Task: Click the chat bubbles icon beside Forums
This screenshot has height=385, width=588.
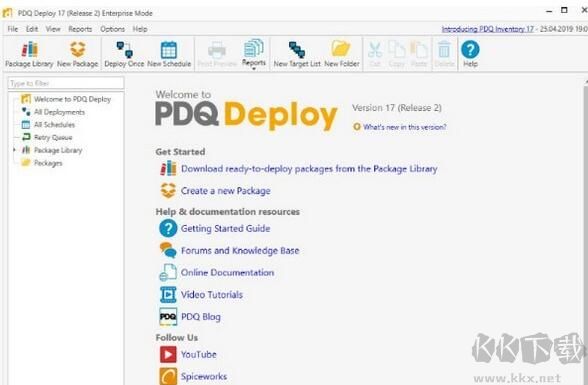Action: [x=168, y=250]
